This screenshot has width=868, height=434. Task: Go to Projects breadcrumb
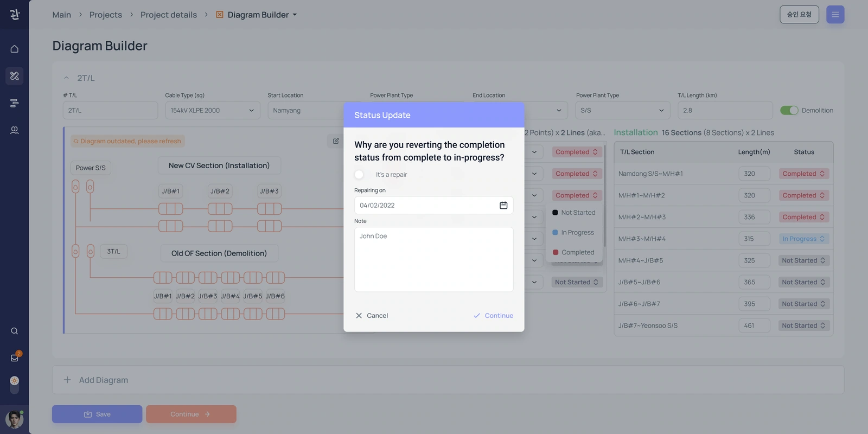[106, 15]
